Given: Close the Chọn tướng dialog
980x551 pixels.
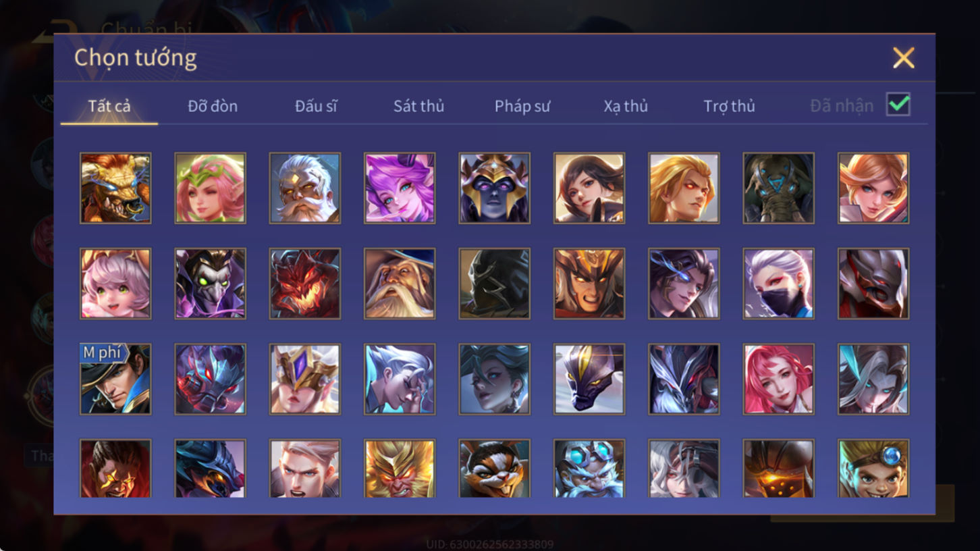Looking at the screenshot, I should pos(903,58).
